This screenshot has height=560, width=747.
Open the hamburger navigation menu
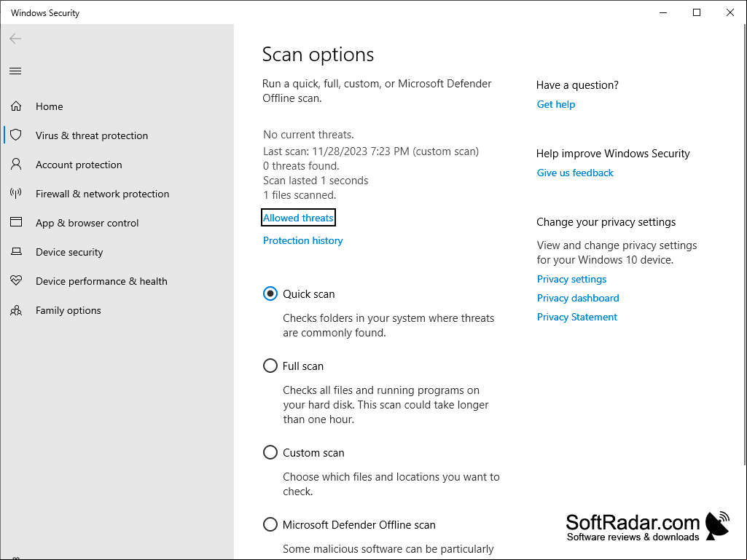pos(15,71)
